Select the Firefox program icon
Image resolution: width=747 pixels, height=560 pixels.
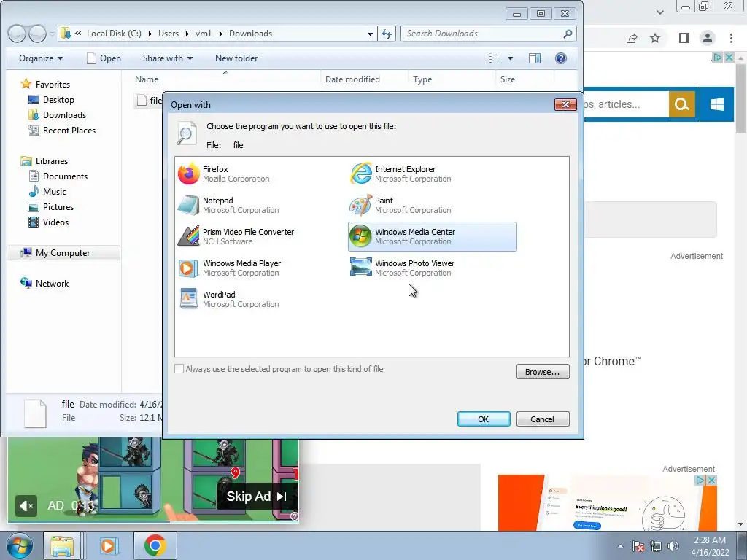pos(189,174)
